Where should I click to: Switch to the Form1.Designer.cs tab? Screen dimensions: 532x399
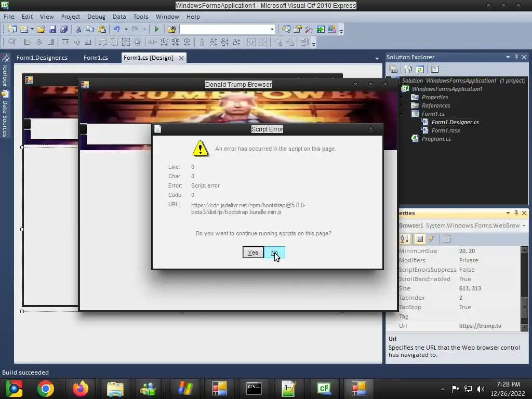pos(42,58)
